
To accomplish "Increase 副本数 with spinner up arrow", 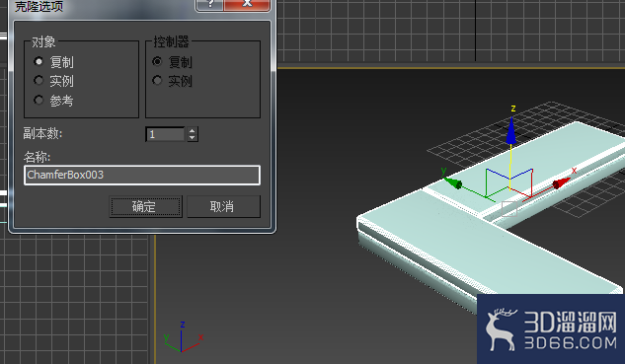I will click(193, 130).
